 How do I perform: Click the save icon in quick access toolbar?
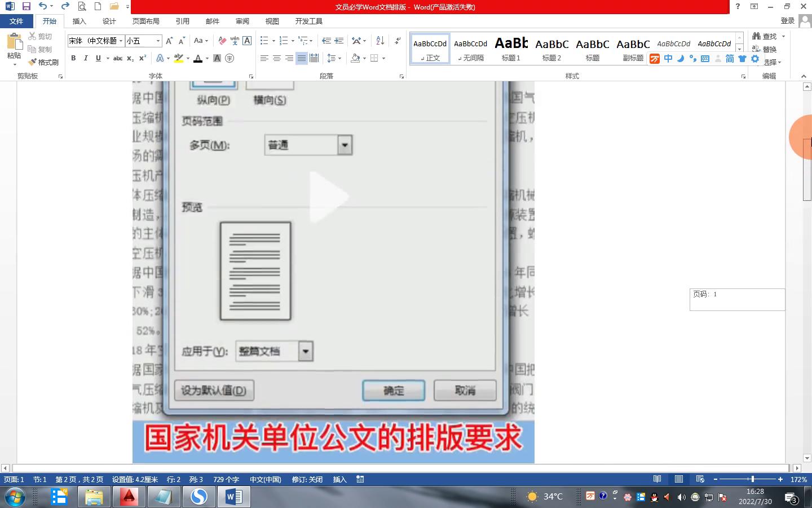tap(26, 6)
